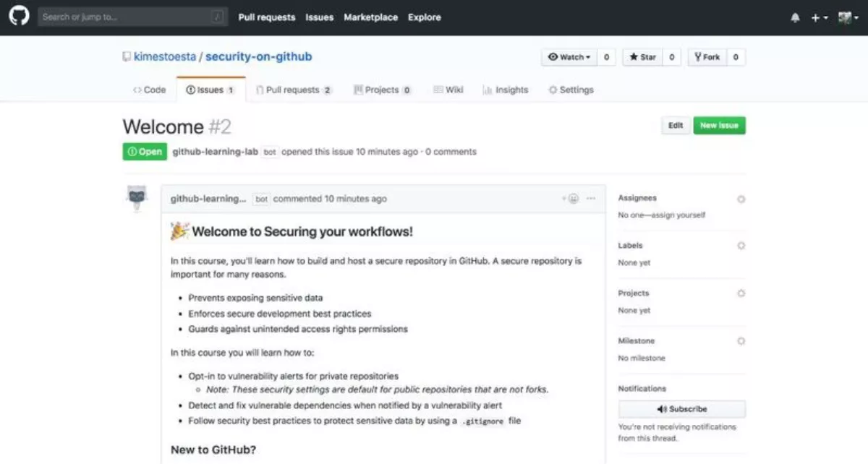868x464 pixels.
Task: Fork the repository
Action: pyautogui.click(x=707, y=57)
